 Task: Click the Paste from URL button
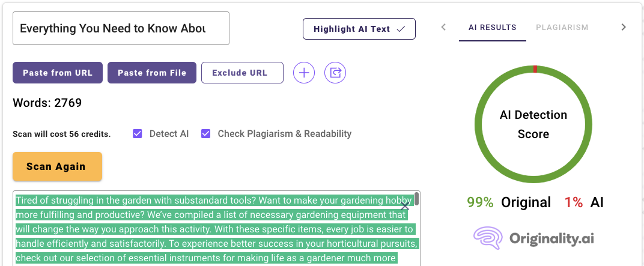pyautogui.click(x=58, y=73)
